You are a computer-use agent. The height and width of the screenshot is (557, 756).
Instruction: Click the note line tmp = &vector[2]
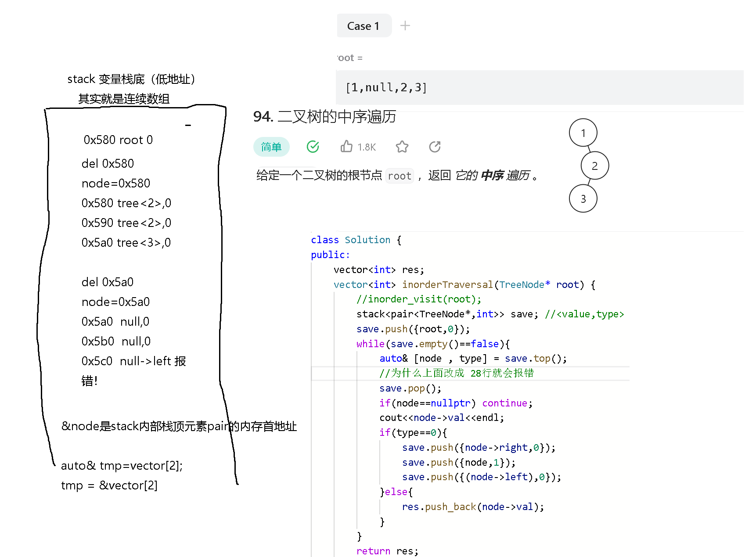(109, 485)
